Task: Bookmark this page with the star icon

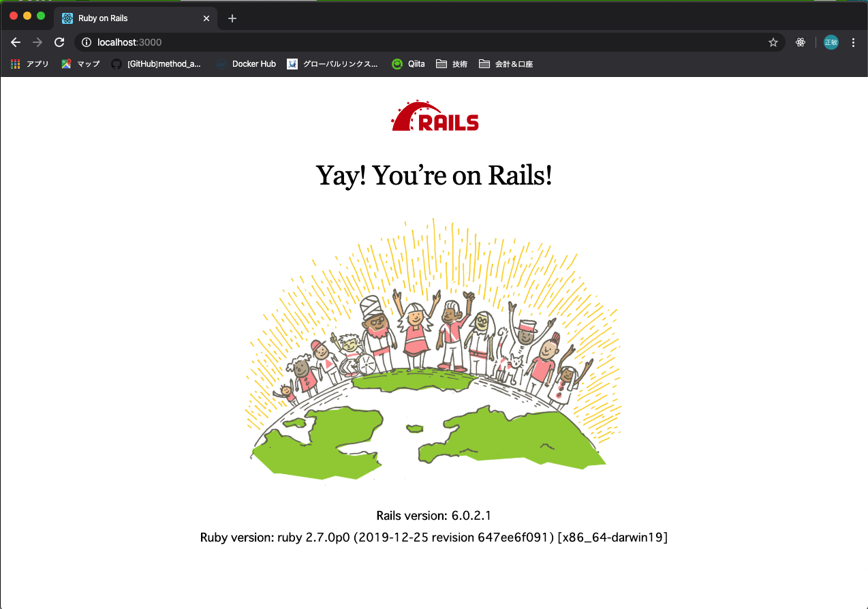Action: click(x=773, y=42)
